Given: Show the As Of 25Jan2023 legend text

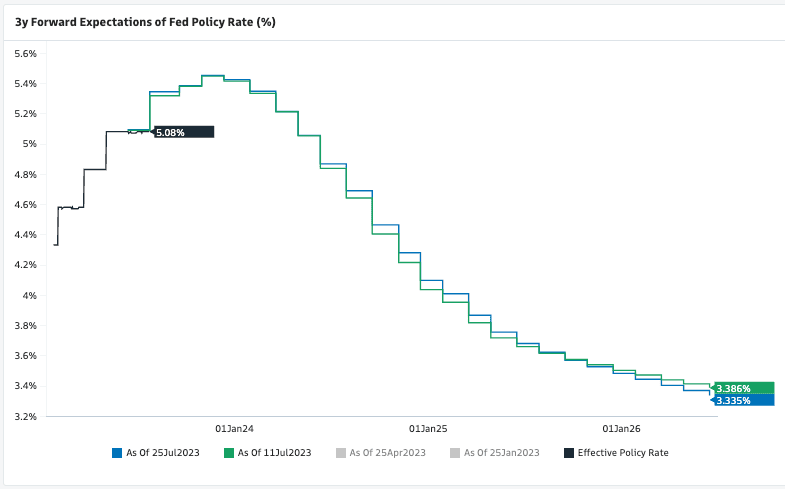Looking at the screenshot, I should pyautogui.click(x=501, y=453).
